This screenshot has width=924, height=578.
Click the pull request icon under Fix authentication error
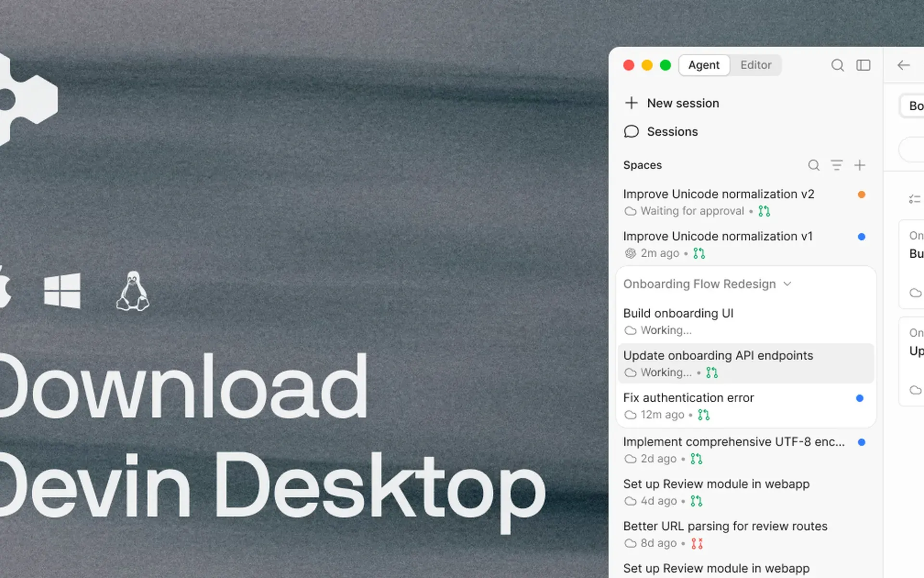point(704,415)
